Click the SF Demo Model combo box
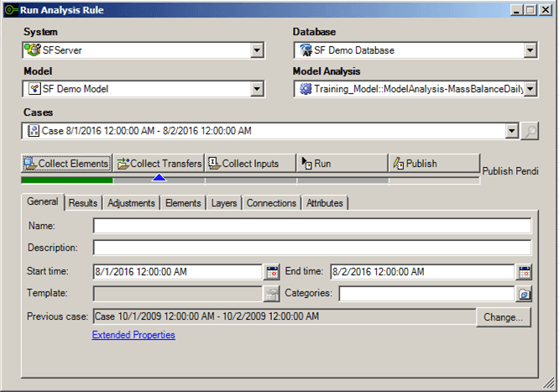The height and width of the screenshot is (392, 559). [144, 89]
